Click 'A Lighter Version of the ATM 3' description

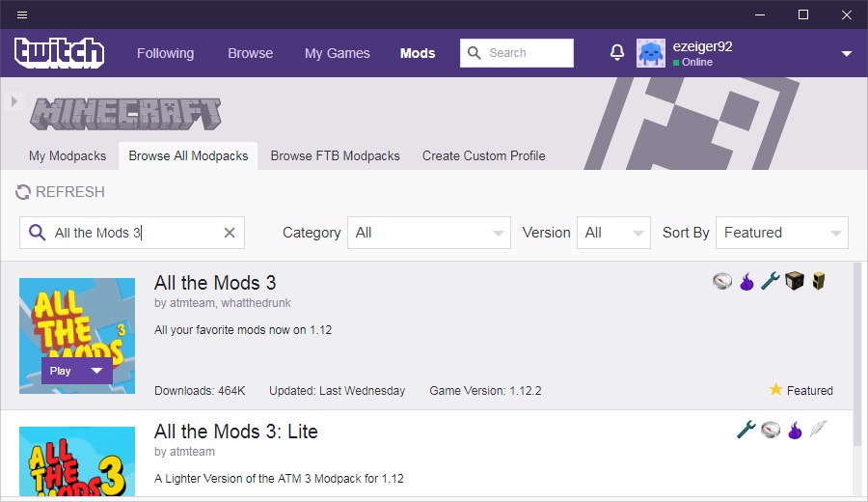coord(279,478)
